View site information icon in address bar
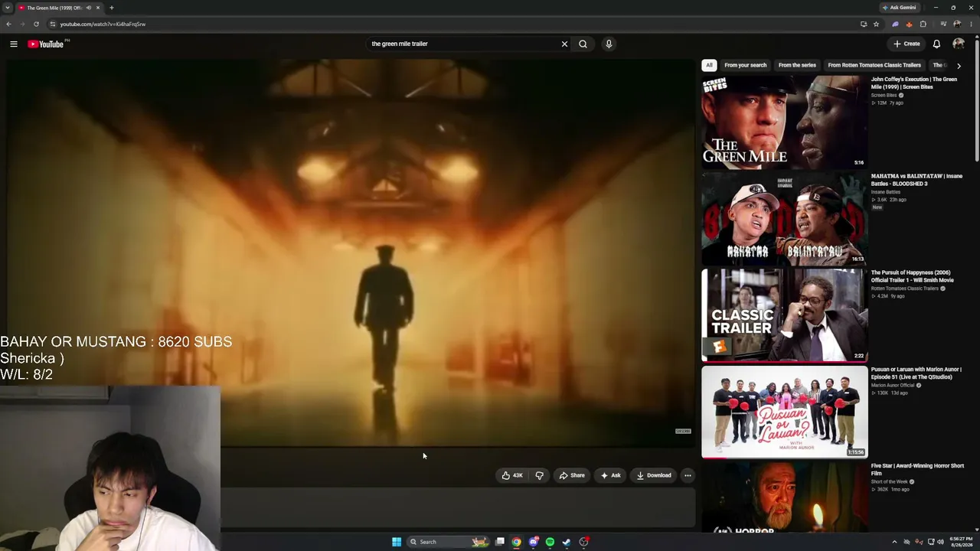Viewport: 980px width, 551px height. pos(52,24)
